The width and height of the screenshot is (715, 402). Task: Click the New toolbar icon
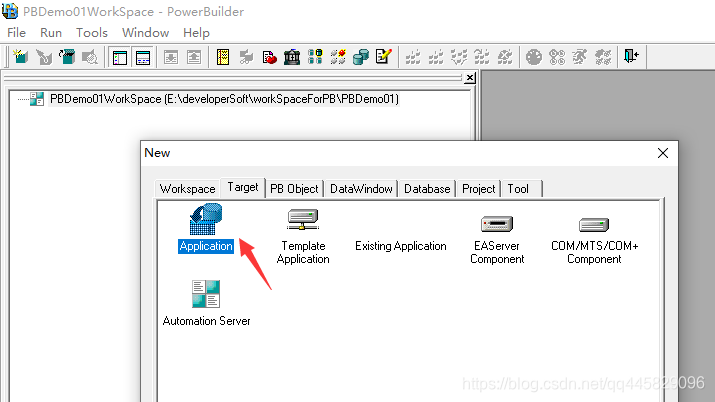(20, 57)
